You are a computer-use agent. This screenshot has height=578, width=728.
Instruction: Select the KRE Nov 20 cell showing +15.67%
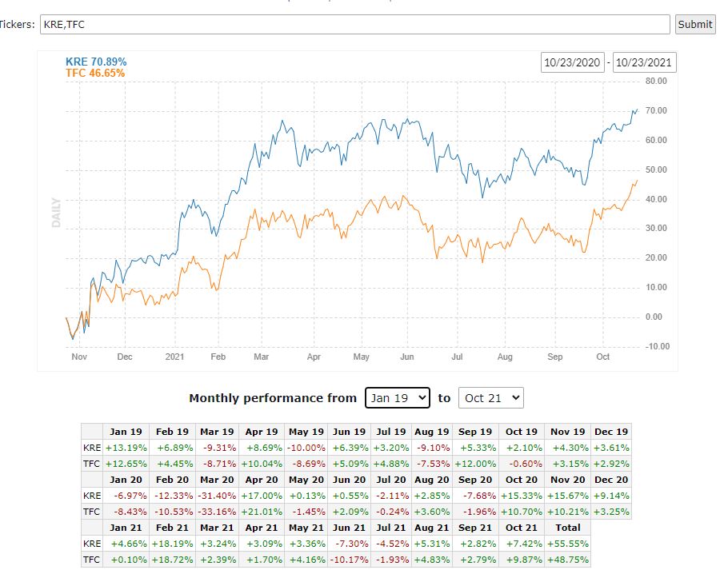[x=569, y=496]
